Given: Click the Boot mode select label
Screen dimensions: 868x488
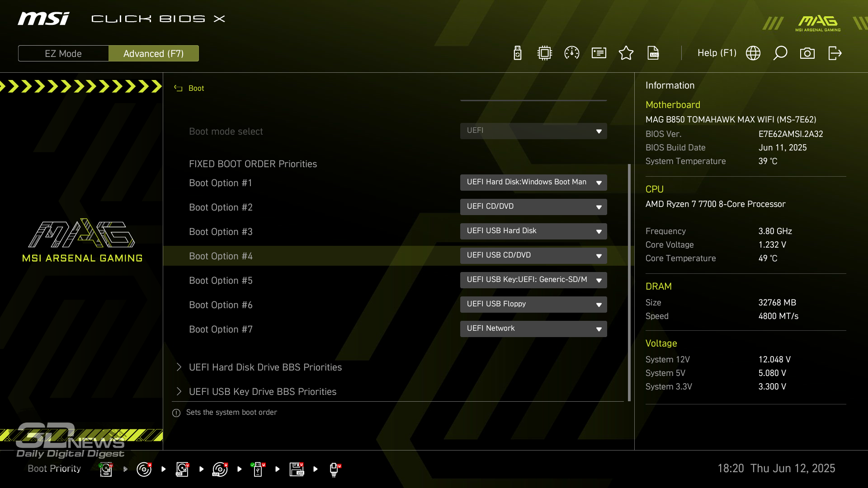Looking at the screenshot, I should 226,131.
